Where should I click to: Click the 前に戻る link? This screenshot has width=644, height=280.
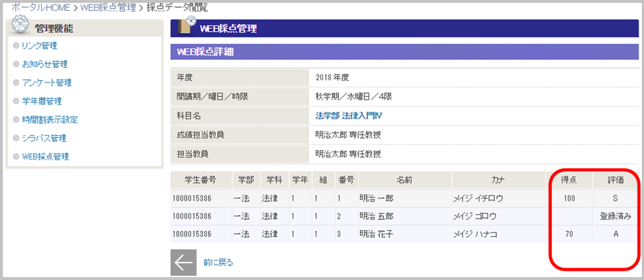[x=218, y=263]
